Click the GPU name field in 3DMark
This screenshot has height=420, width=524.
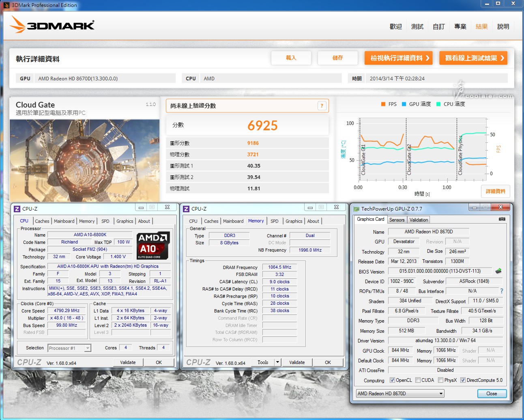105,78
